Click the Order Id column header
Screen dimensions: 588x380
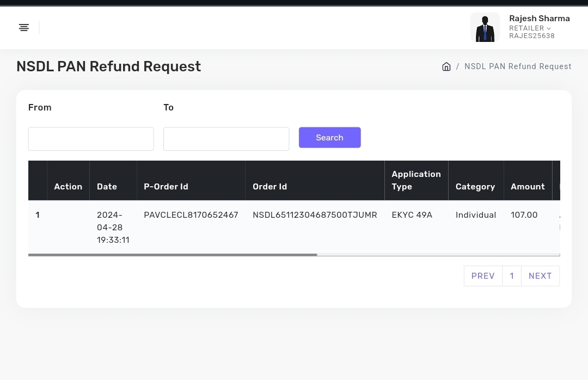tap(269, 187)
